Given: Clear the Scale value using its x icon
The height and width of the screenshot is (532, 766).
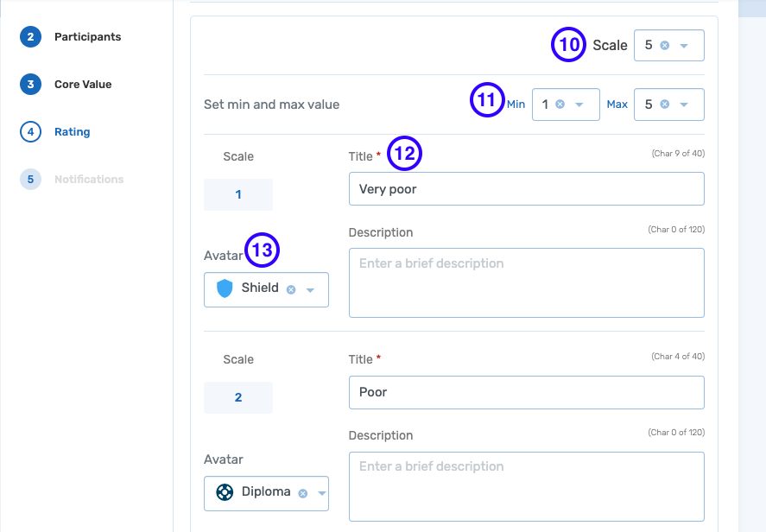Looking at the screenshot, I should [x=664, y=45].
